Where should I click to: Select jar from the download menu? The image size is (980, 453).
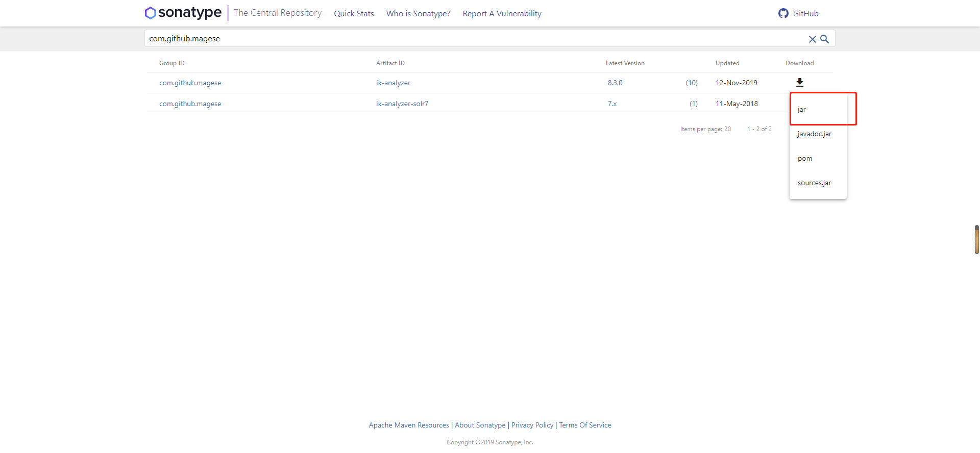(x=818, y=109)
